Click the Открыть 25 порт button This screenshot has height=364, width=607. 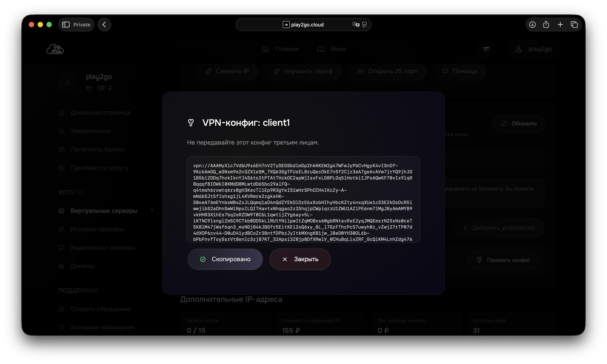click(387, 71)
